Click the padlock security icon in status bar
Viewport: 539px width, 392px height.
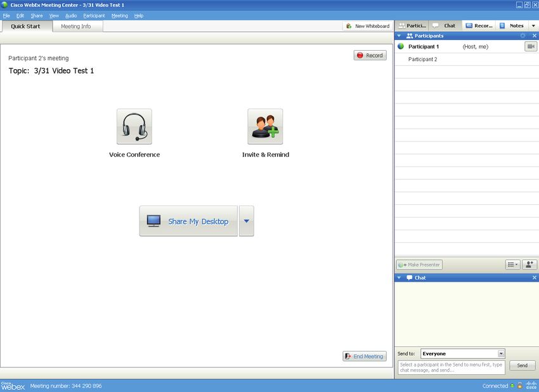tap(520, 386)
